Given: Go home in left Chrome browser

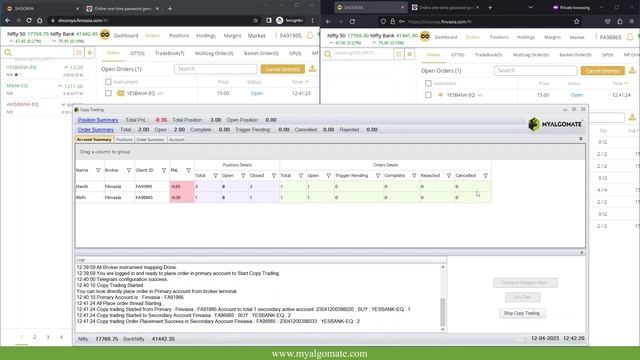Looking at the screenshot, I should point(40,20).
